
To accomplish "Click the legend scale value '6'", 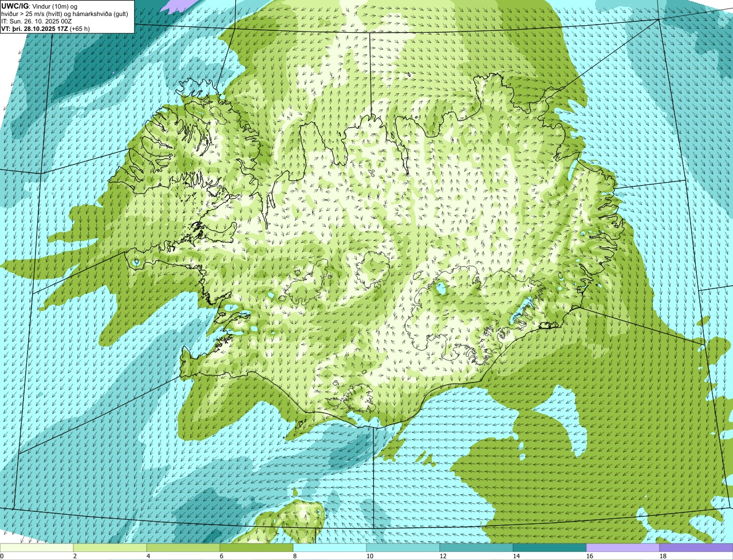I will tap(222, 556).
